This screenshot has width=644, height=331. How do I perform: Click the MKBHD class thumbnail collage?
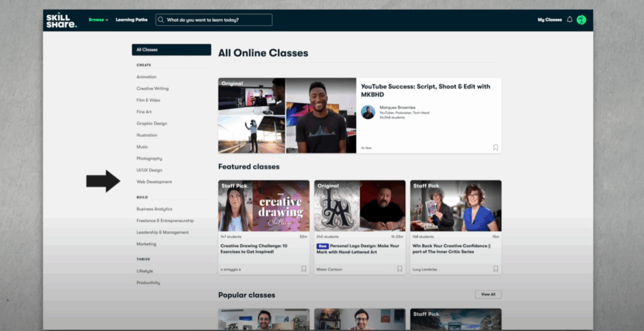click(x=287, y=116)
